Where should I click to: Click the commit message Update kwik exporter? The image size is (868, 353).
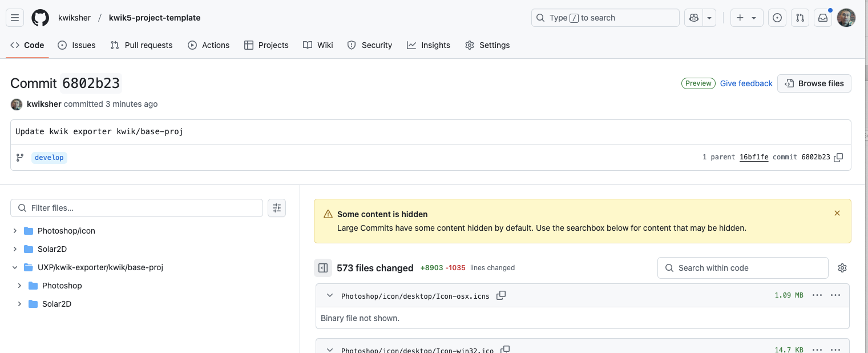pyautogui.click(x=99, y=131)
